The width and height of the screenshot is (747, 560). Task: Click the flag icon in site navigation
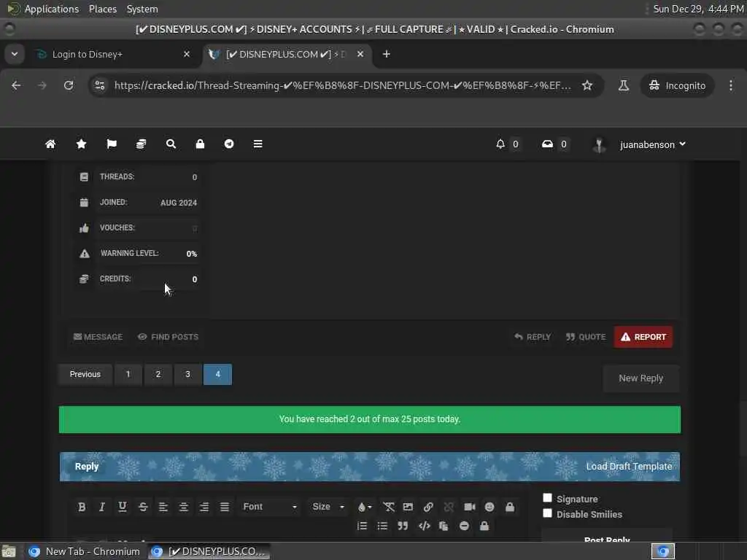pyautogui.click(x=112, y=144)
